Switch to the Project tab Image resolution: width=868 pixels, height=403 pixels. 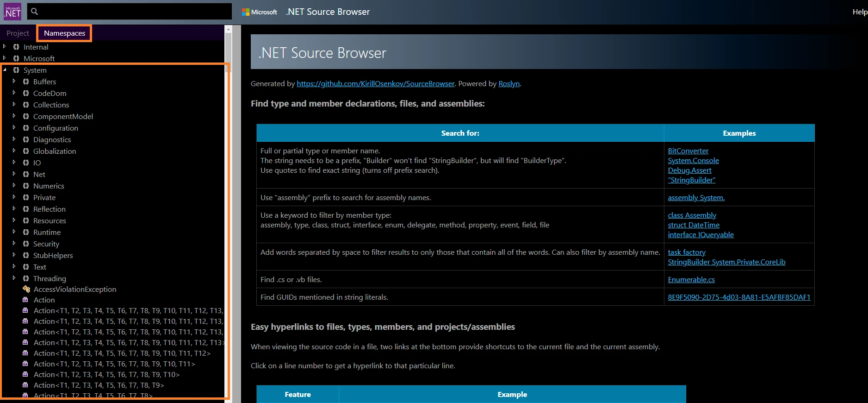(x=18, y=33)
